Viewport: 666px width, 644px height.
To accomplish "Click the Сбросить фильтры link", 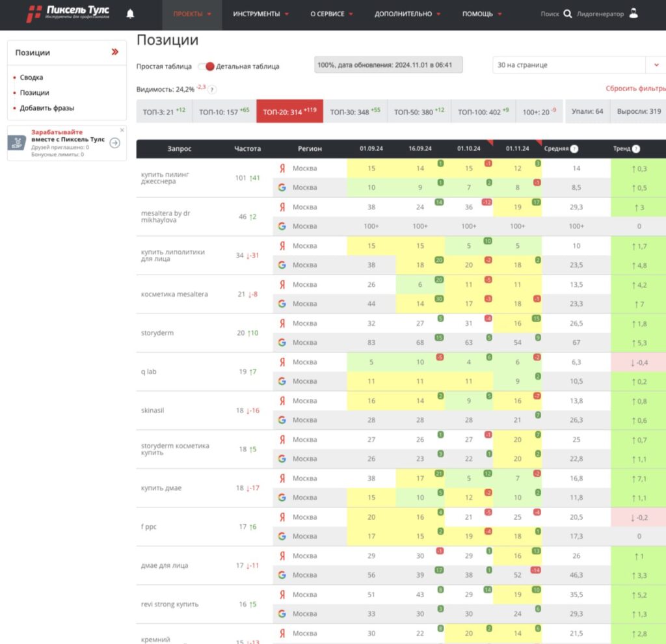I will pyautogui.click(x=635, y=88).
